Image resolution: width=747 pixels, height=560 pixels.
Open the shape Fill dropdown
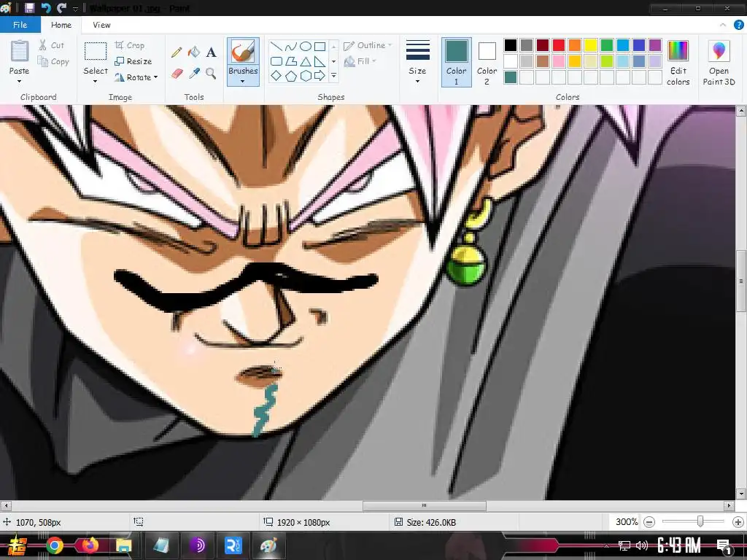360,61
